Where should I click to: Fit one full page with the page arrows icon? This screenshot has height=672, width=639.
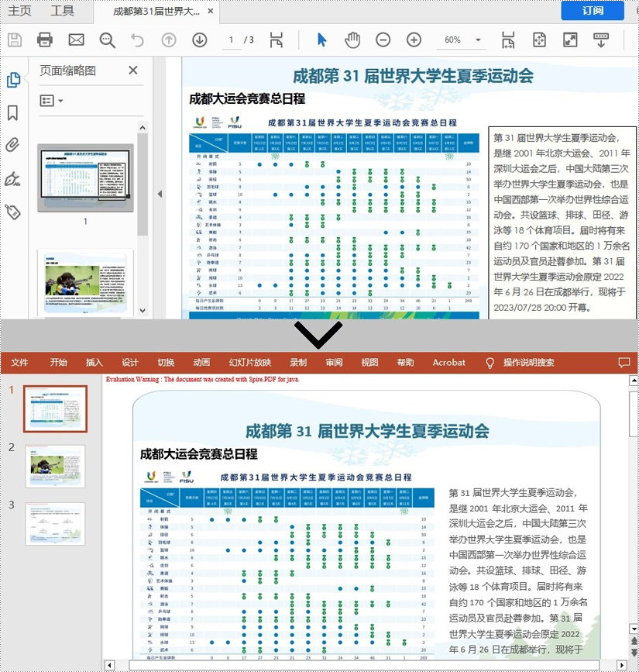pos(539,40)
